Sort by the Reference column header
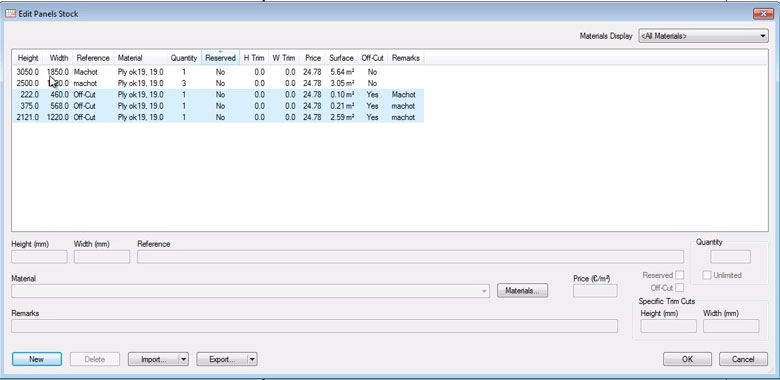The width and height of the screenshot is (780, 380). (93, 58)
